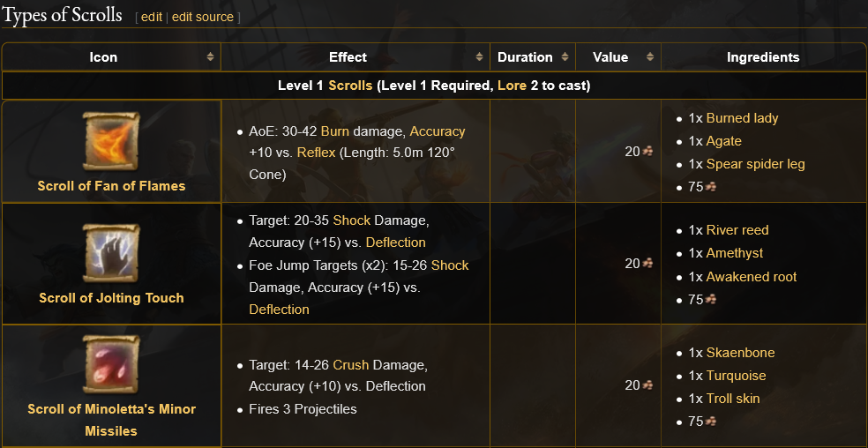Screen dimensions: 868x448
Task: Click the Minoletta's Minor Missiles scroll icon
Action: point(111,363)
